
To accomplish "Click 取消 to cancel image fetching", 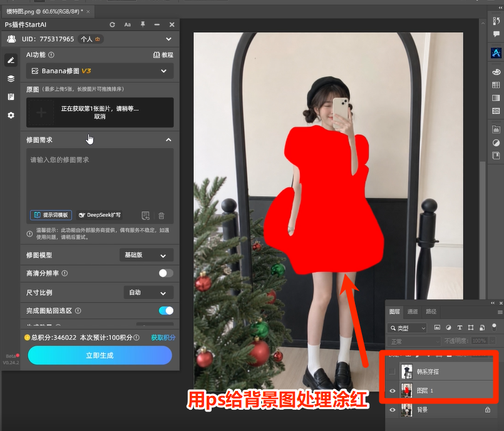I will click(x=100, y=116).
